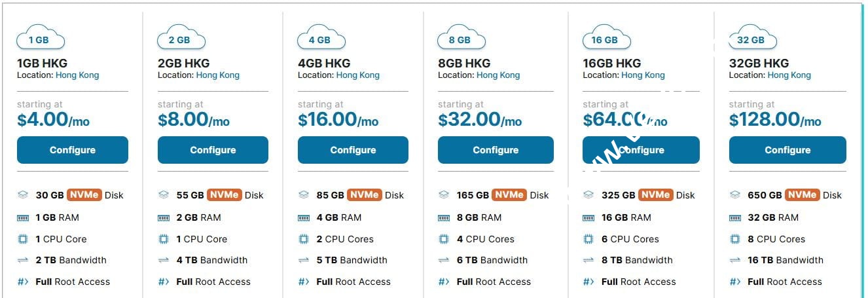The width and height of the screenshot is (868, 298).
Task: Click CPU icon beside 2 CPU Cores
Action: [304, 239]
